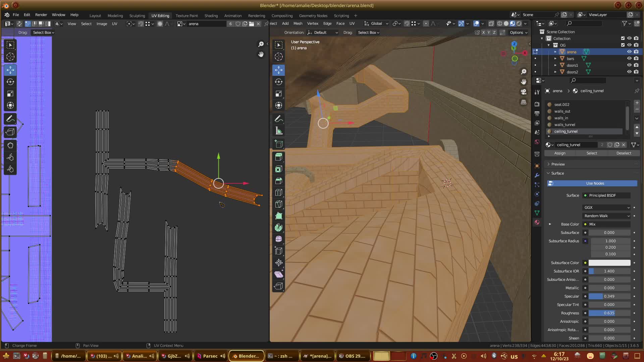The image size is (644, 362).
Task: Select the Annotate tool in UV editor
Action: pyautogui.click(x=10, y=119)
